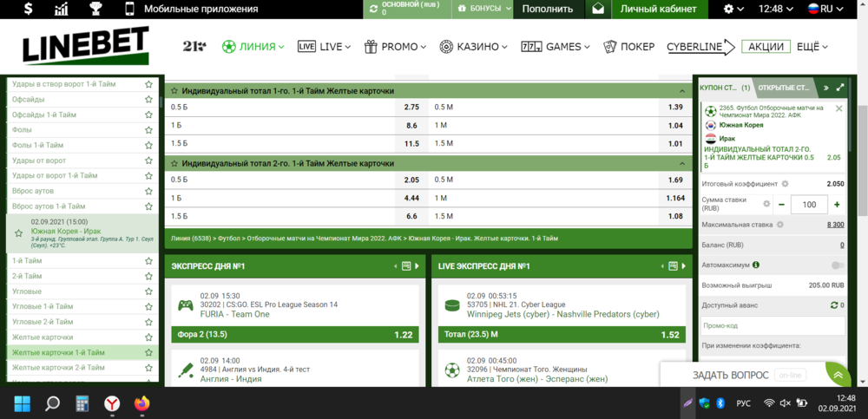This screenshot has width=868, height=419.
Task: Open the 12:48 time zone dropdown
Action: pyautogui.click(x=775, y=9)
